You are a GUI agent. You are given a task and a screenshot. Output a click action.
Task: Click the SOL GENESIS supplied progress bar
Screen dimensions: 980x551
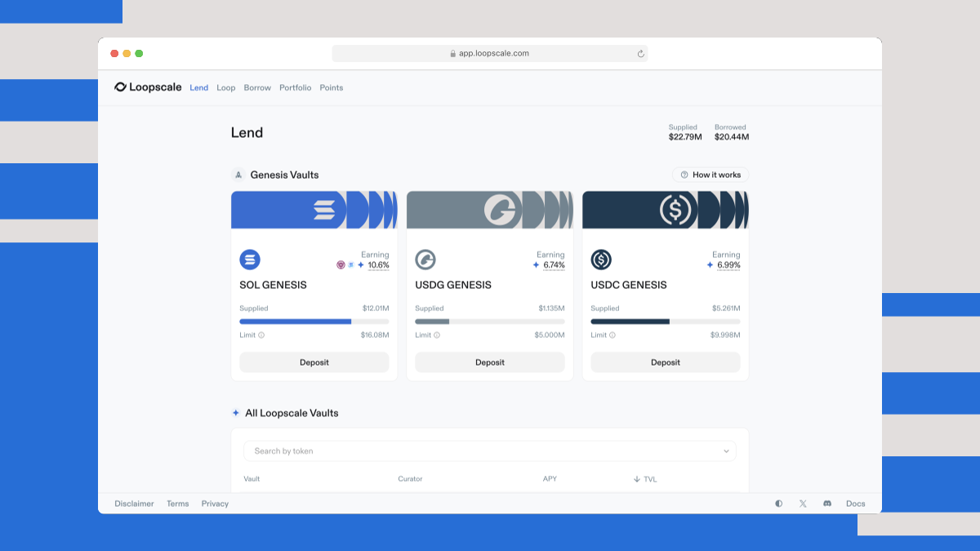coord(314,322)
